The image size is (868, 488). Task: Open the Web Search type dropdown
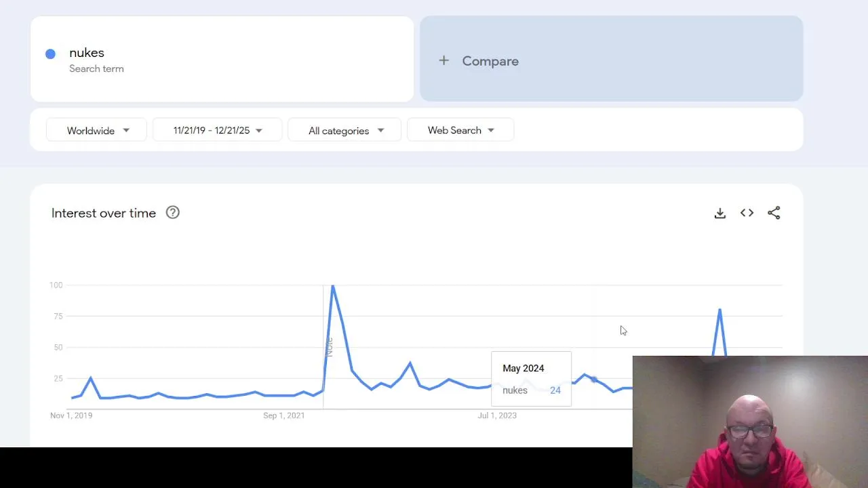click(x=460, y=130)
